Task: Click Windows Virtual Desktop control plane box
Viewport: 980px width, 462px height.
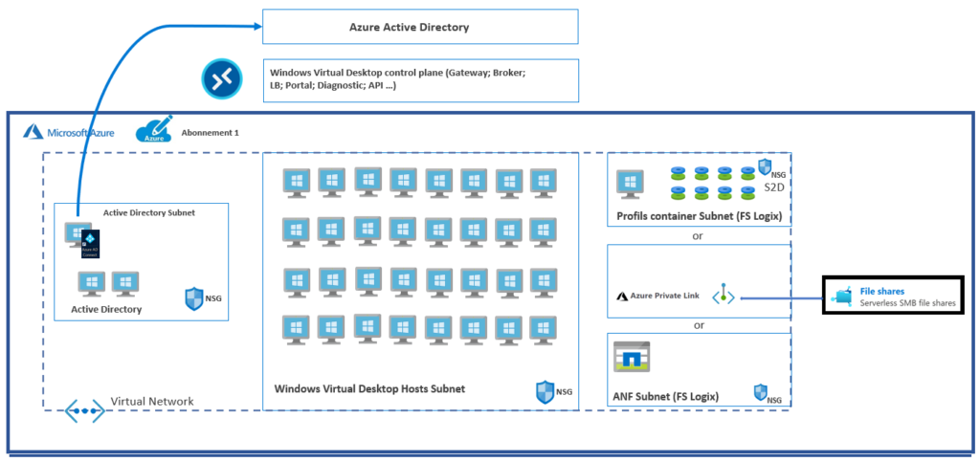Action: (420, 80)
